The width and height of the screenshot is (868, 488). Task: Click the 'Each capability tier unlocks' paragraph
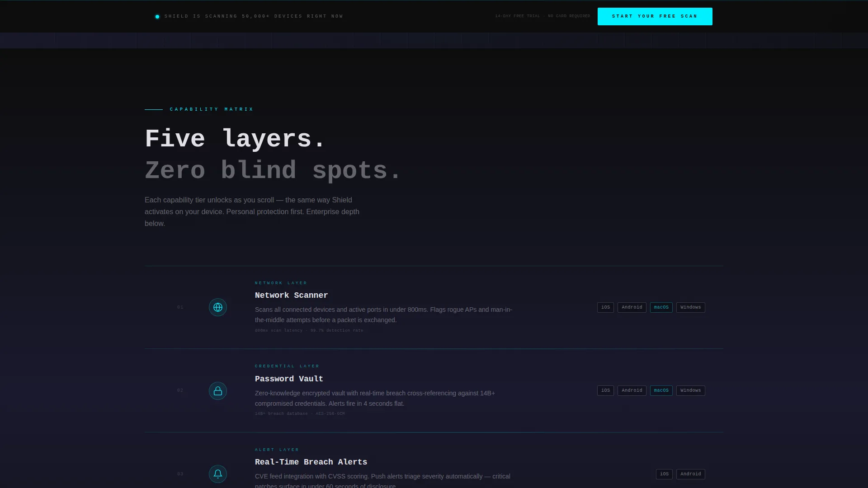[x=252, y=211]
